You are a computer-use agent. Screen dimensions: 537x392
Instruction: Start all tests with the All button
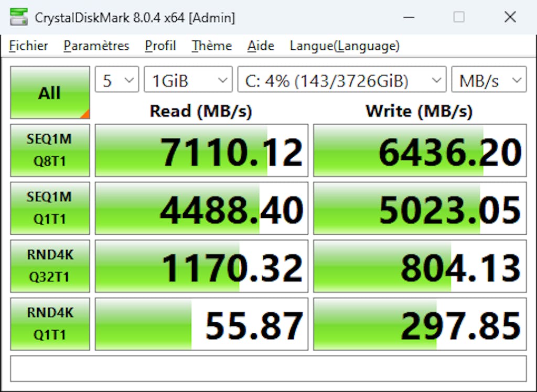click(x=50, y=92)
